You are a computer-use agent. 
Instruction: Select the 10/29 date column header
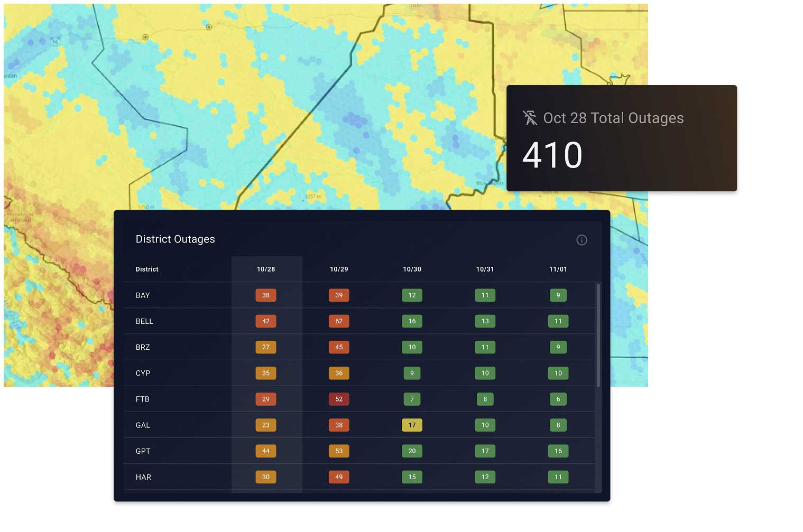[x=339, y=269]
